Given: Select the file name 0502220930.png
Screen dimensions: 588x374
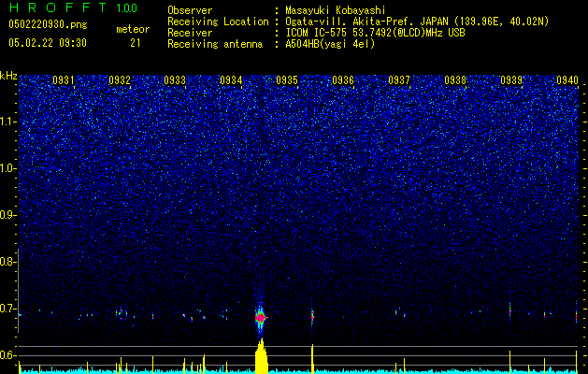Looking at the screenshot, I should coord(48,24).
